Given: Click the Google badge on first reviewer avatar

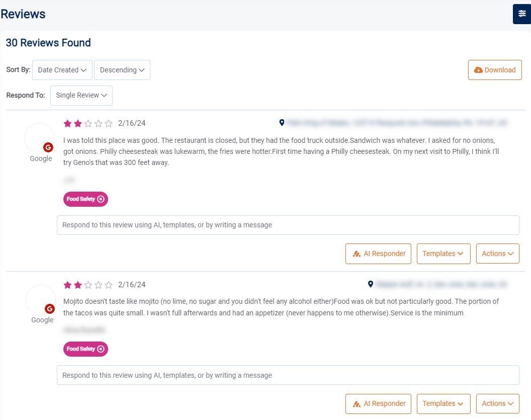Looking at the screenshot, I should [x=48, y=147].
